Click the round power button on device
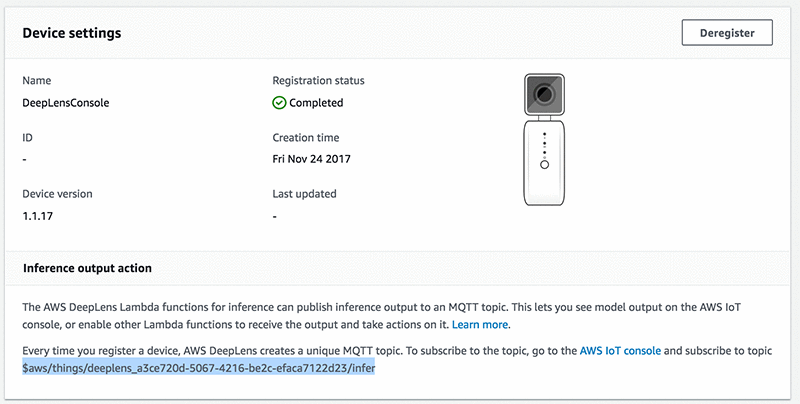This screenshot has height=404, width=800. (x=543, y=163)
